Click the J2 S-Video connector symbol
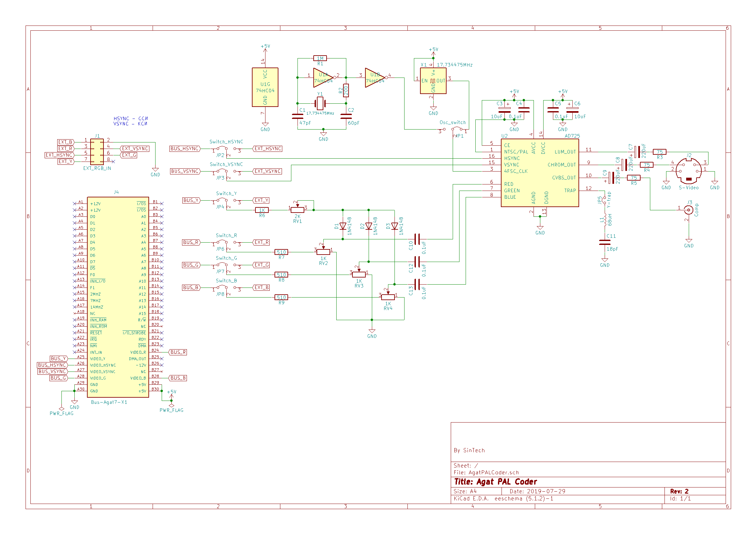This screenshot has width=756, height=534. (688, 171)
